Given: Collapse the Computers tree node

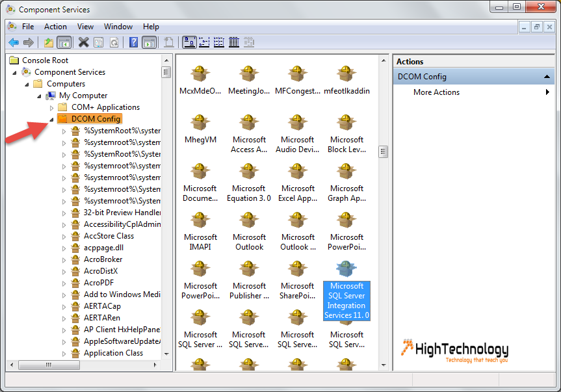Looking at the screenshot, I should pos(27,85).
